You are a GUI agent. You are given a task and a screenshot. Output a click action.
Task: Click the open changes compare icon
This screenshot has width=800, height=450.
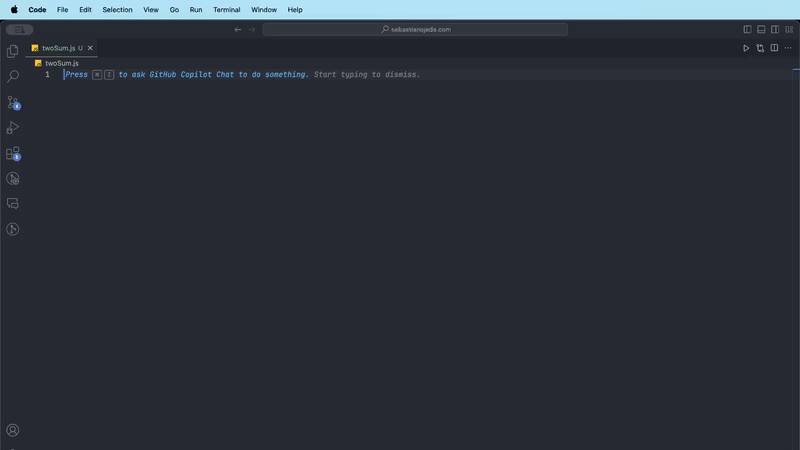pos(760,48)
